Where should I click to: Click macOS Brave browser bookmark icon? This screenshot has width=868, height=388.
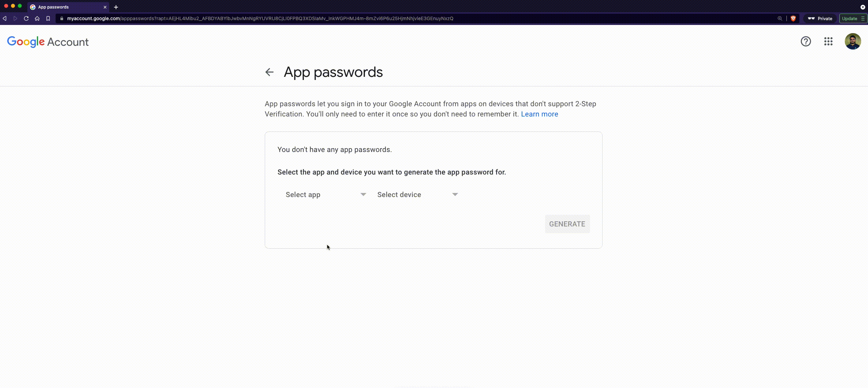(48, 18)
